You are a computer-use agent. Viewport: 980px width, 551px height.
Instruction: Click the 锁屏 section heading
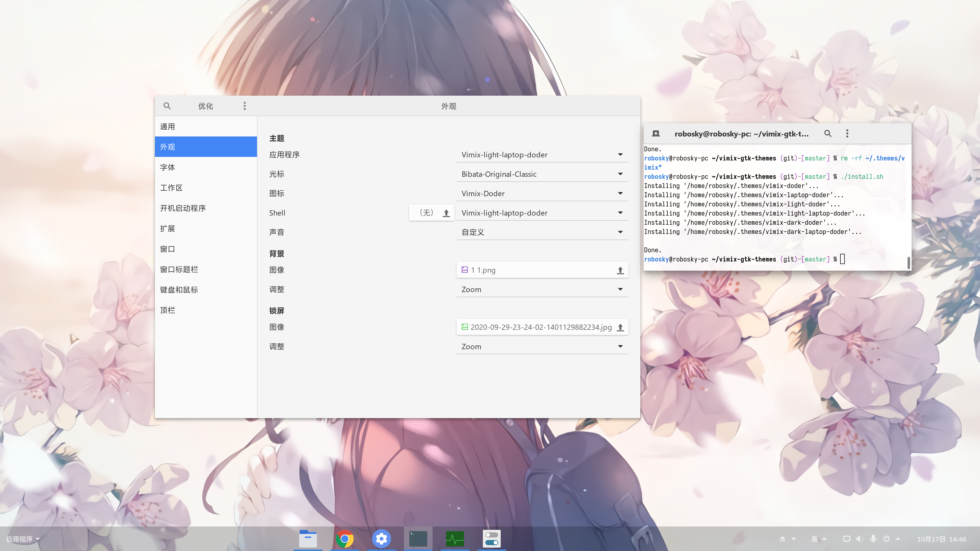[277, 311]
